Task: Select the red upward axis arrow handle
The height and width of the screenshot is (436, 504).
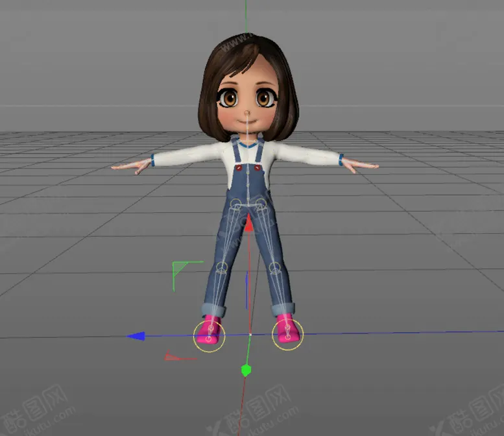Action: 248,223
